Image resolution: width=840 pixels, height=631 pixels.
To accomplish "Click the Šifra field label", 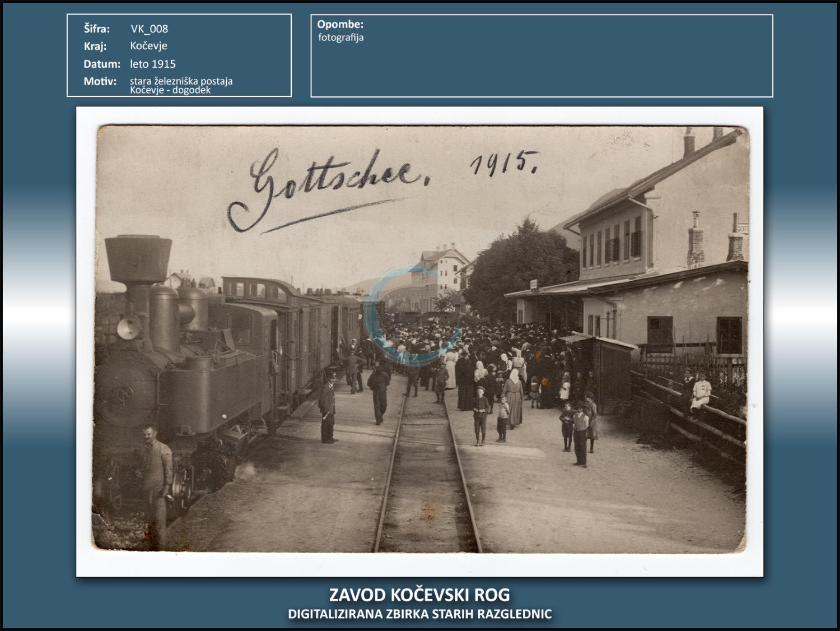I will click(97, 29).
